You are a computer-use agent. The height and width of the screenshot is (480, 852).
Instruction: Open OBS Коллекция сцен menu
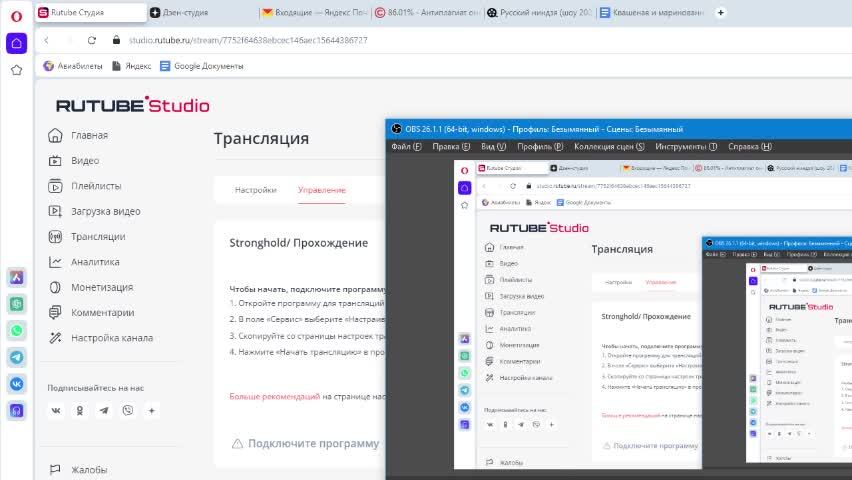coord(609,146)
